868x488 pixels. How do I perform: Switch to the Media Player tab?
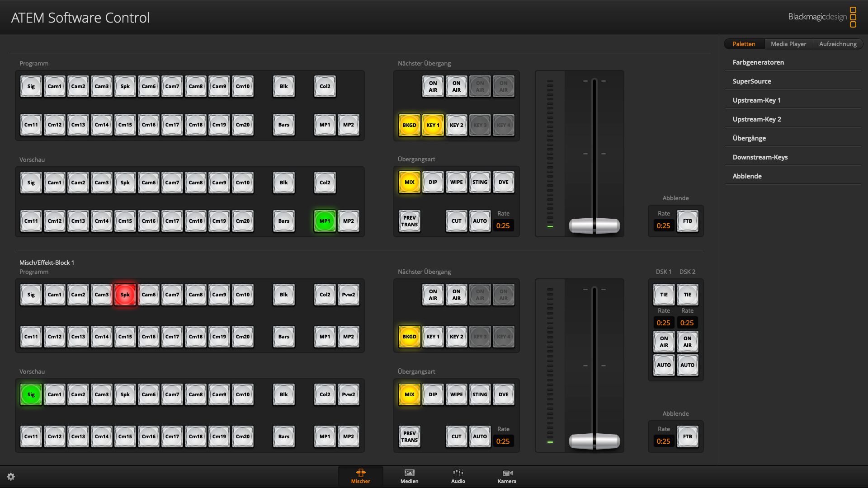point(788,44)
